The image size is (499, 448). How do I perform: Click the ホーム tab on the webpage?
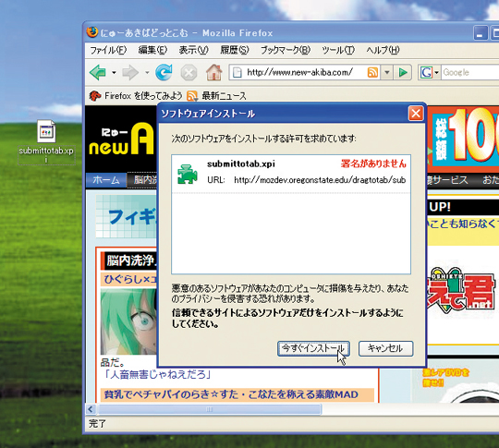[106, 180]
